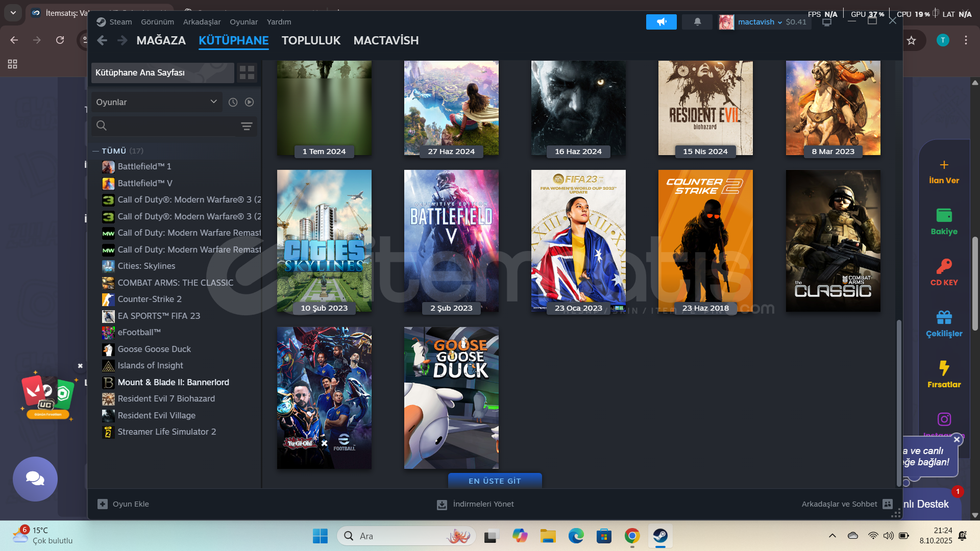The width and height of the screenshot is (980, 551).
Task: Select Resident Evil Village in game list
Action: (x=156, y=415)
